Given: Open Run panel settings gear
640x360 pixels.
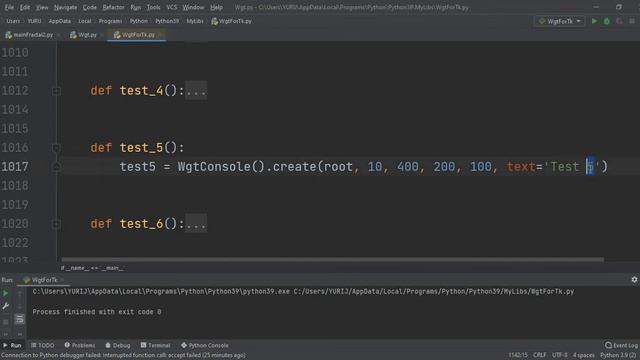Looking at the screenshot, I should point(634,280).
